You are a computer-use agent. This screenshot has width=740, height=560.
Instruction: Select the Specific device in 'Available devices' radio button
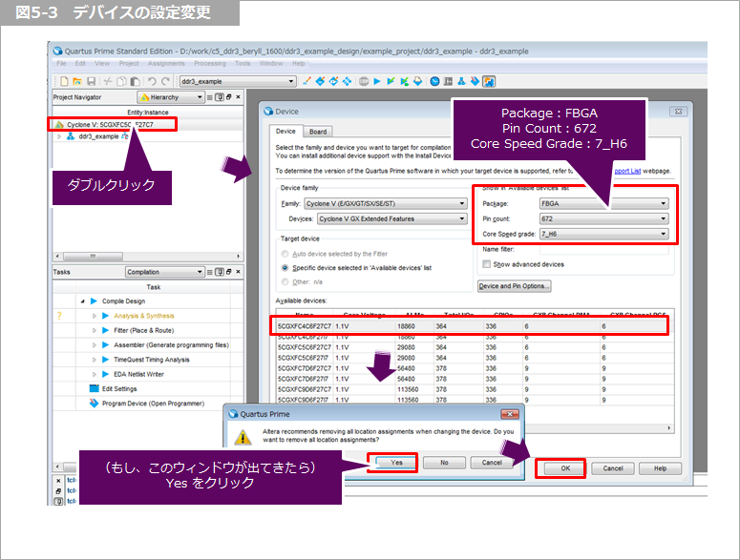pyautogui.click(x=285, y=268)
